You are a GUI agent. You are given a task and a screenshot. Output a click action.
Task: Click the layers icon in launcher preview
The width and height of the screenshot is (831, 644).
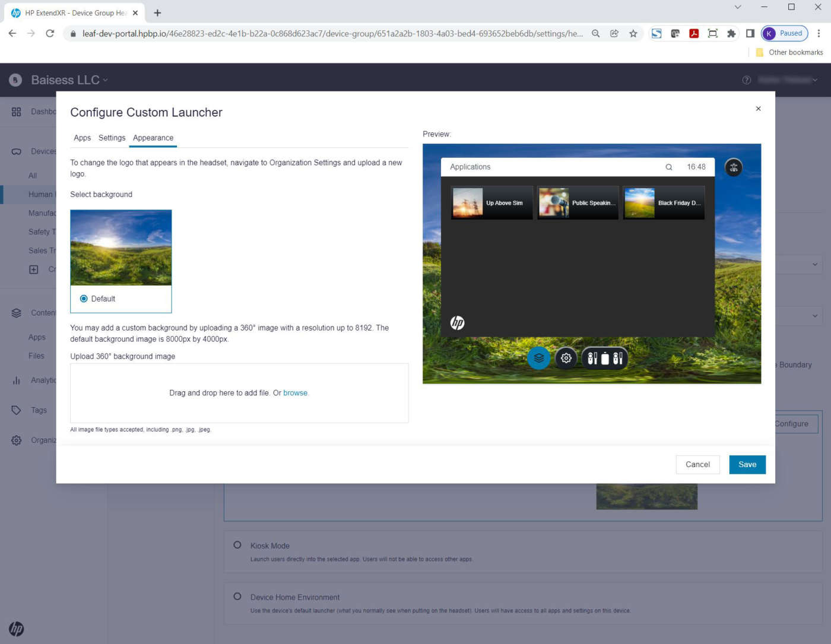(x=538, y=358)
